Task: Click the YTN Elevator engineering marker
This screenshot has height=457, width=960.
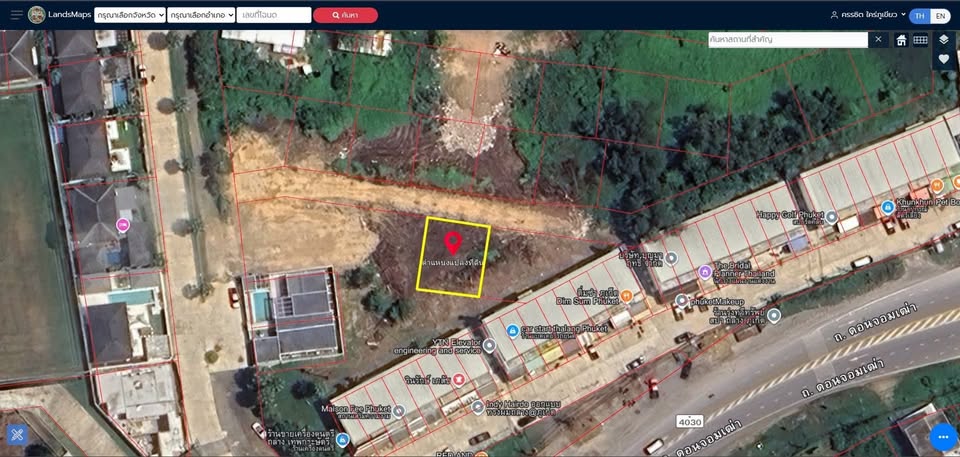Action: click(x=489, y=346)
